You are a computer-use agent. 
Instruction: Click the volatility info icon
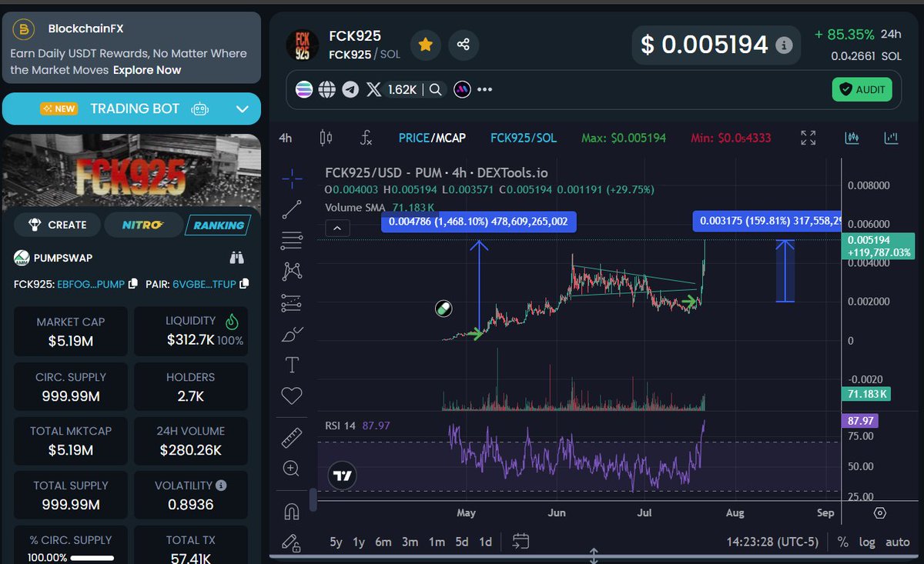click(221, 486)
